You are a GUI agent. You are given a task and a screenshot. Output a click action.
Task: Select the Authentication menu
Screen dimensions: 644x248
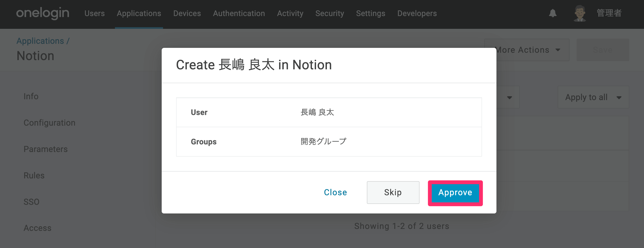click(x=239, y=13)
